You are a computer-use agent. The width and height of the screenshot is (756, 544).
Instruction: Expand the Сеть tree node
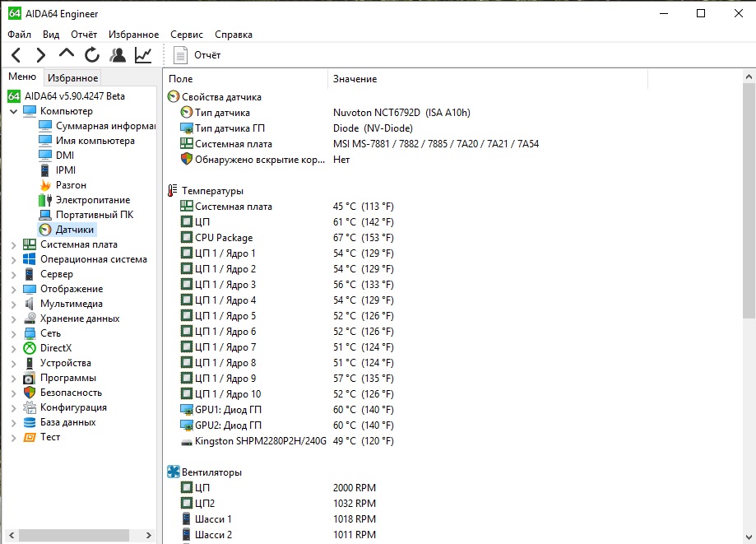click(x=13, y=334)
